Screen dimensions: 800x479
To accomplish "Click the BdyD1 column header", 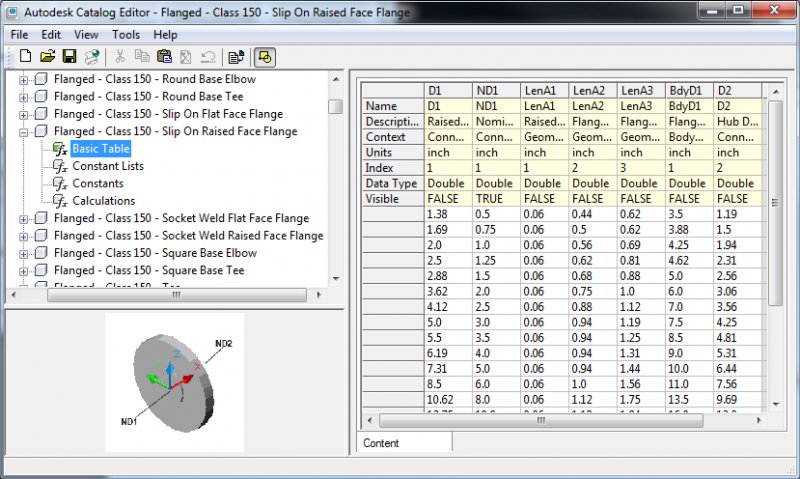I will (689, 90).
